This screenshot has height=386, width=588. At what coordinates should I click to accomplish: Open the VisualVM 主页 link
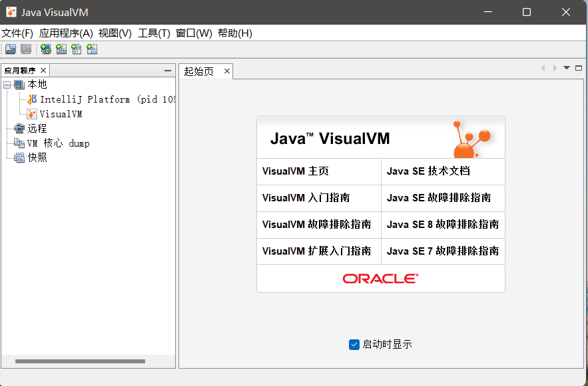[296, 171]
